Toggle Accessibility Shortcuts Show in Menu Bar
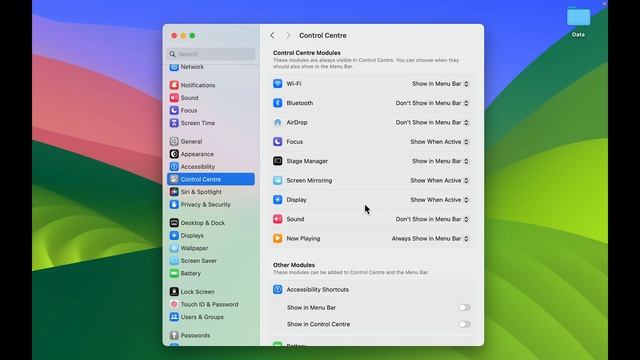The image size is (640, 360). [464, 308]
